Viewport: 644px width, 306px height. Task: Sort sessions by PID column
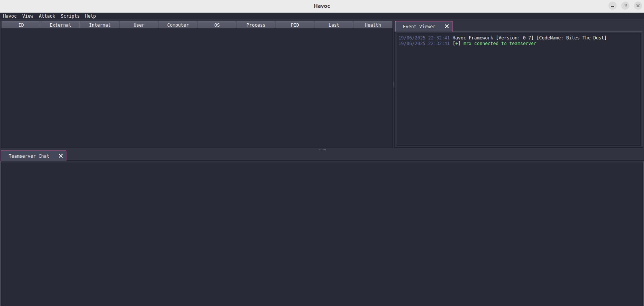295,25
